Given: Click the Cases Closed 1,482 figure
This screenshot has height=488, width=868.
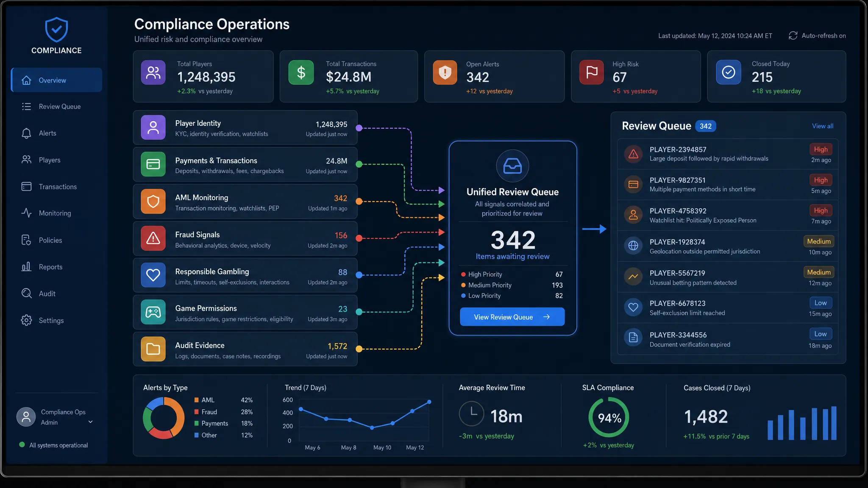Looking at the screenshot, I should coord(706,417).
